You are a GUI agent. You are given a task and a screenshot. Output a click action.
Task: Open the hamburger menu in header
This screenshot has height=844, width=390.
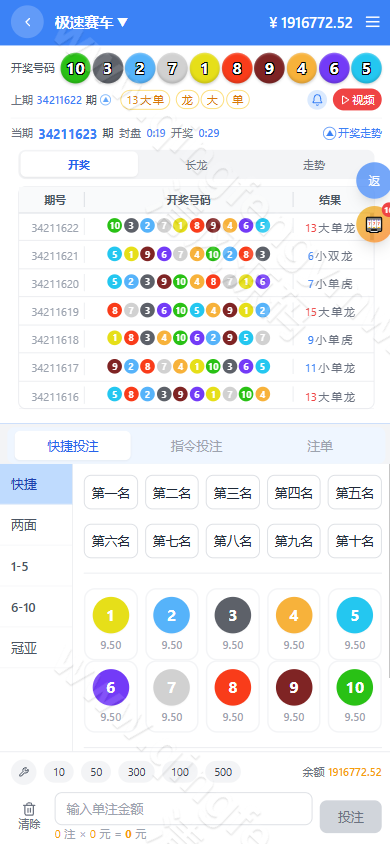[x=373, y=22]
